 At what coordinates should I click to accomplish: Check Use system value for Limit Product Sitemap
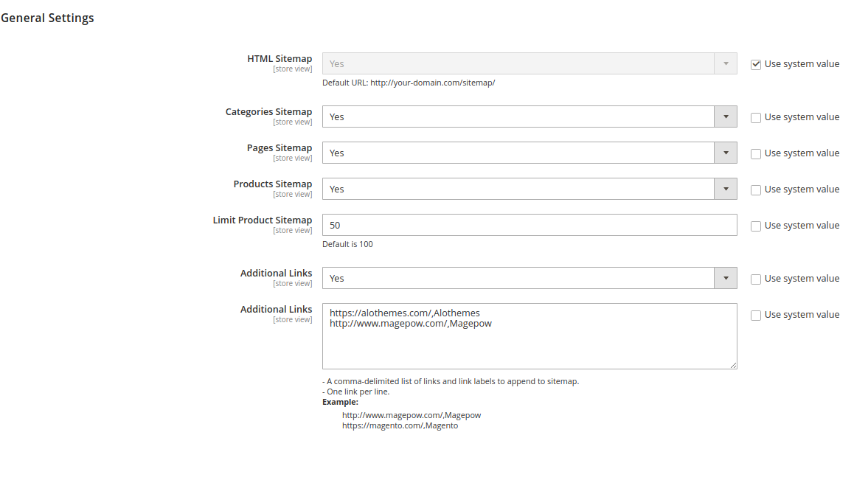click(x=756, y=226)
